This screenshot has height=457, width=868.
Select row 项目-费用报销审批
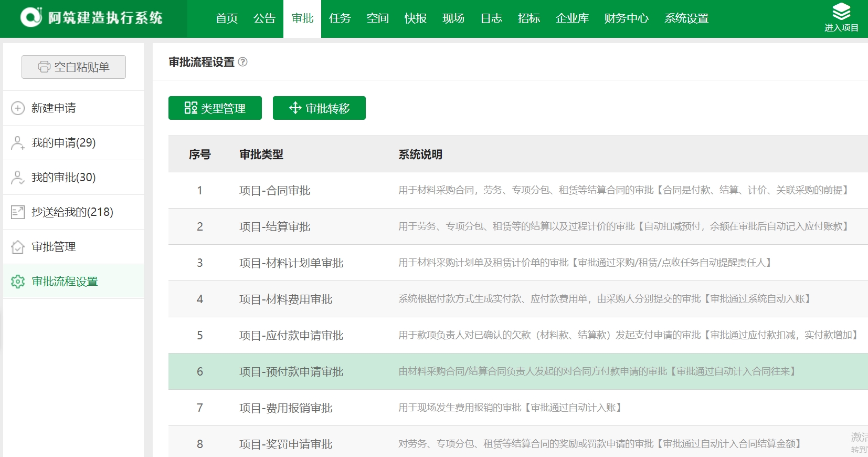[518, 408]
